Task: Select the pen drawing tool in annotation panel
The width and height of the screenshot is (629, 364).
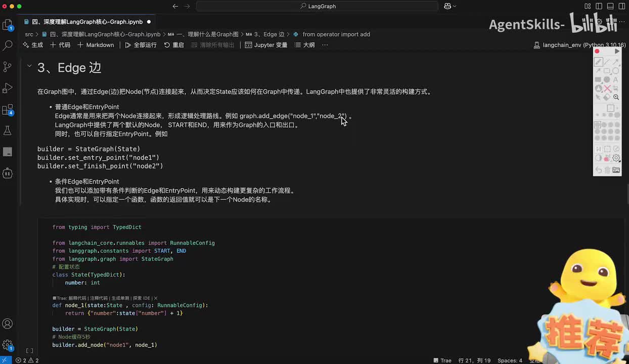Action: (x=598, y=62)
